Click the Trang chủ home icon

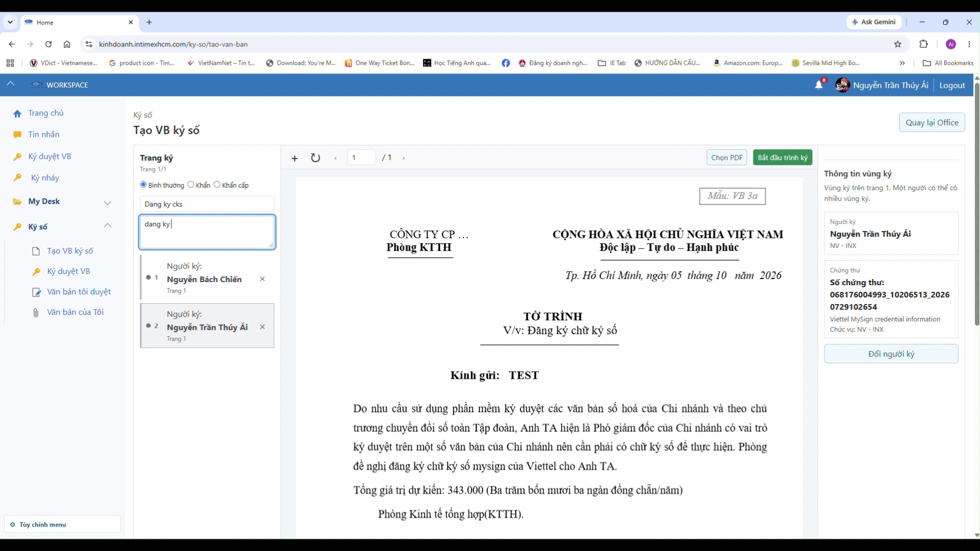coord(17,114)
